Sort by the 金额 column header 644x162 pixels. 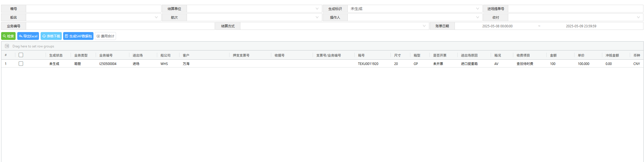(x=553, y=55)
